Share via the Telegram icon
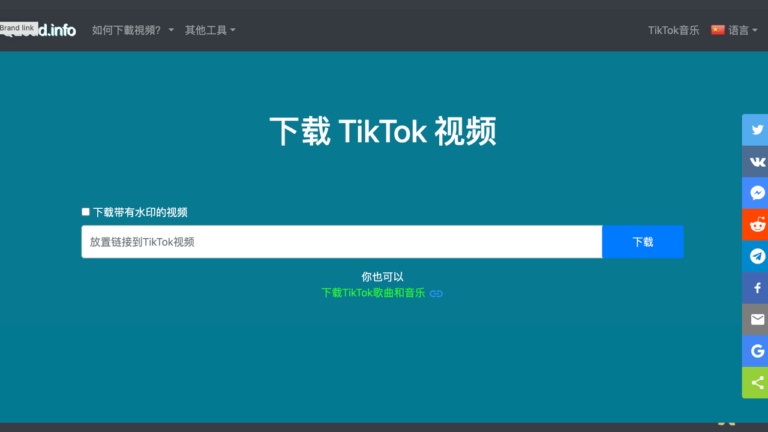 [755, 256]
